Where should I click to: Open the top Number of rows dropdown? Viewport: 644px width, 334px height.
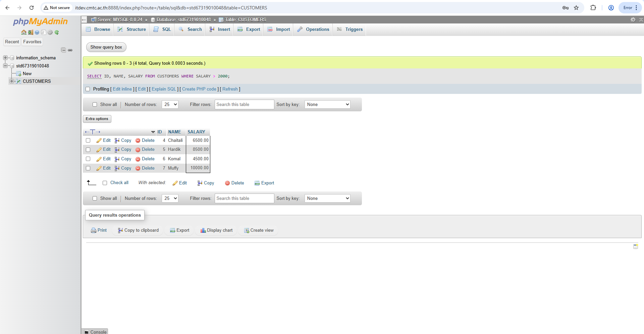coord(170,105)
